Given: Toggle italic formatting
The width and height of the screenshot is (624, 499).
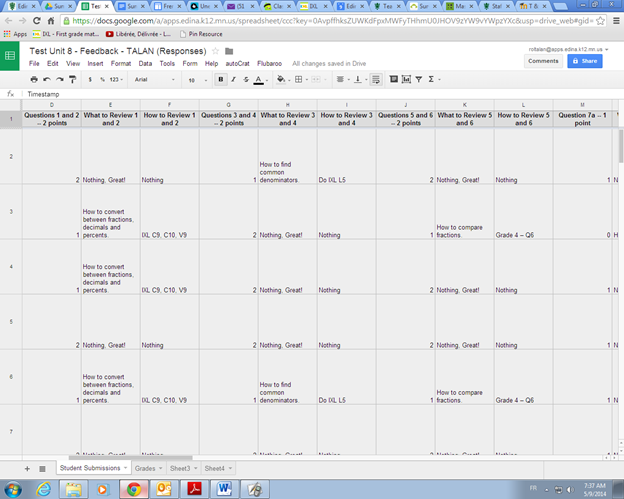Looking at the screenshot, I should 234,80.
